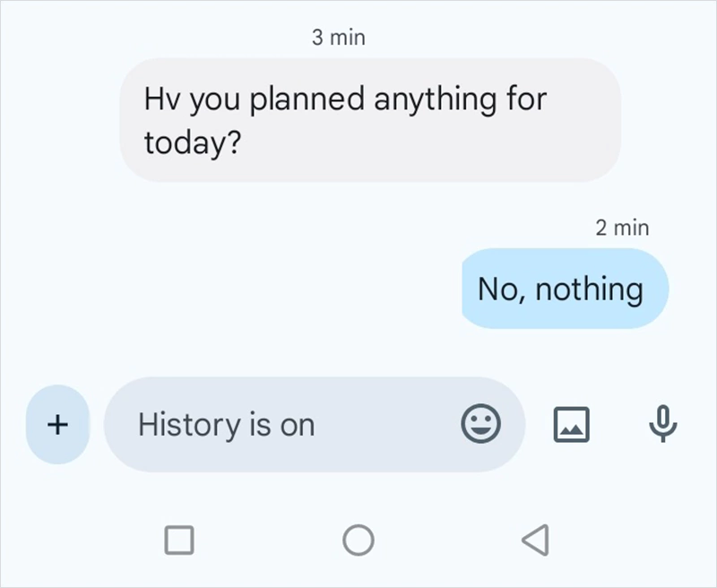Open the image gallery attachment icon

tap(572, 425)
